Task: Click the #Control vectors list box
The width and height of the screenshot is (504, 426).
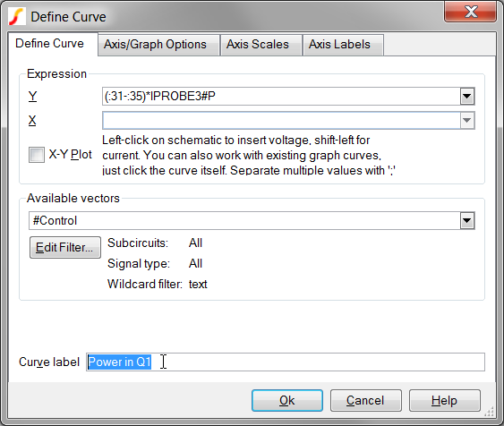Action: [244, 221]
